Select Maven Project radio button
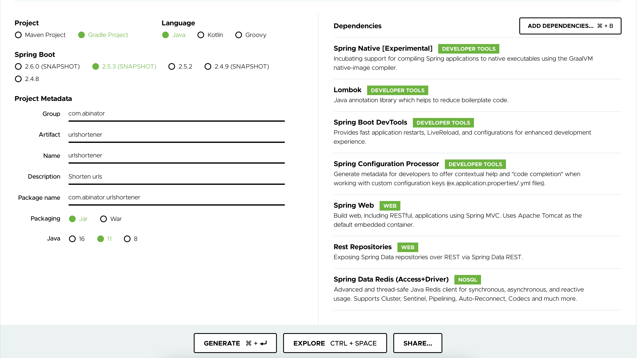Image resolution: width=644 pixels, height=358 pixels. (x=18, y=35)
